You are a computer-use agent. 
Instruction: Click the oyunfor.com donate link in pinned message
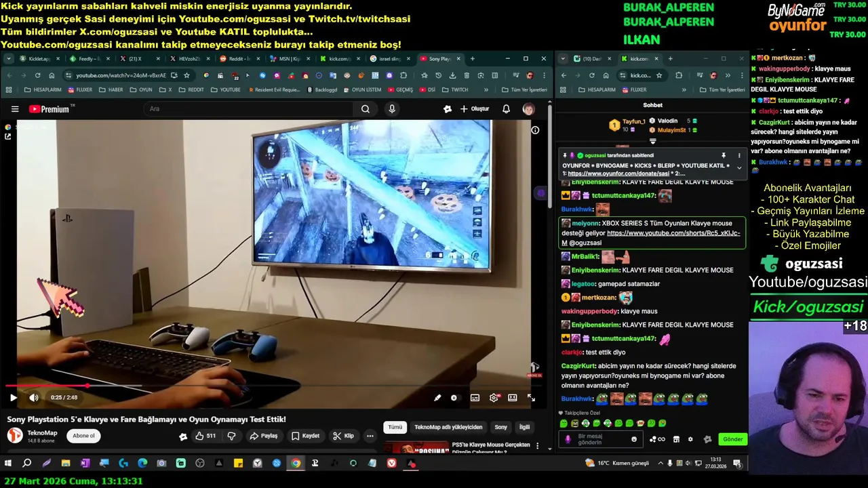click(618, 174)
